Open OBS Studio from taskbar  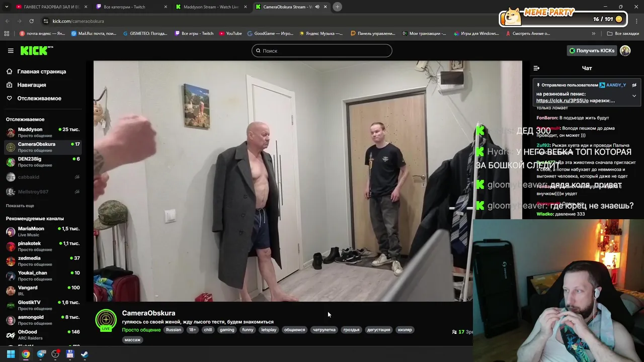click(x=55, y=354)
